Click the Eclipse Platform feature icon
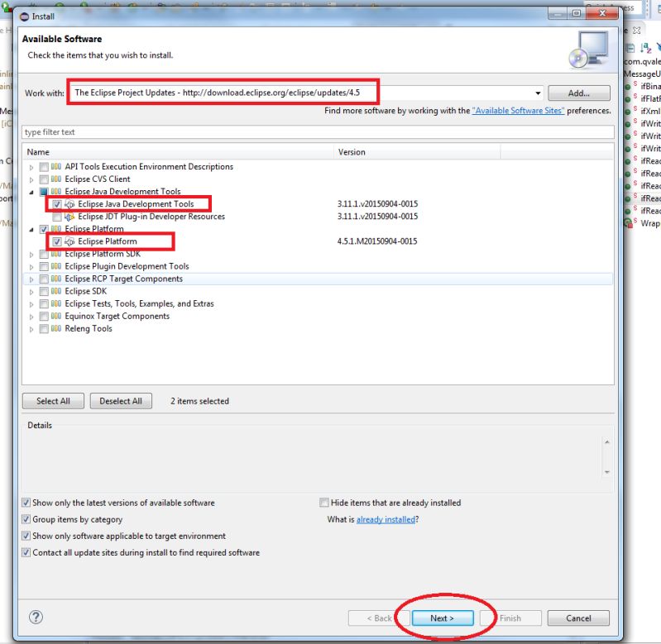The image size is (661, 644). pyautogui.click(x=69, y=241)
